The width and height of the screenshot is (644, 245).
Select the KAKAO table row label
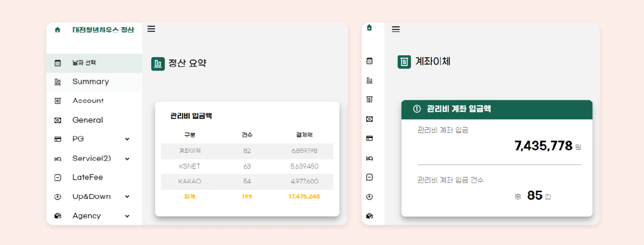(x=189, y=181)
